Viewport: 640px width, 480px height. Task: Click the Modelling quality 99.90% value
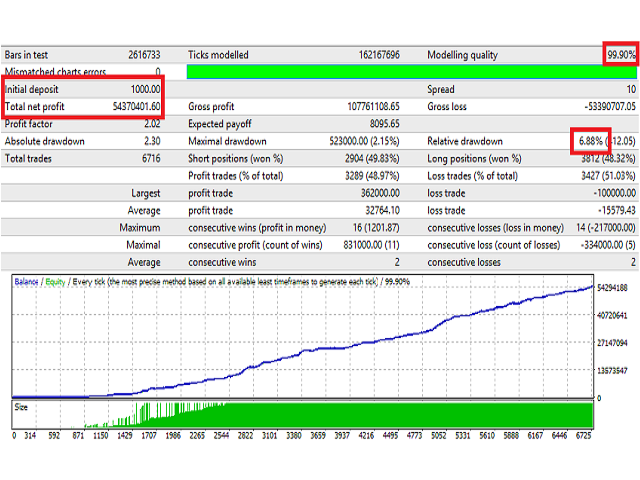pyautogui.click(x=621, y=55)
